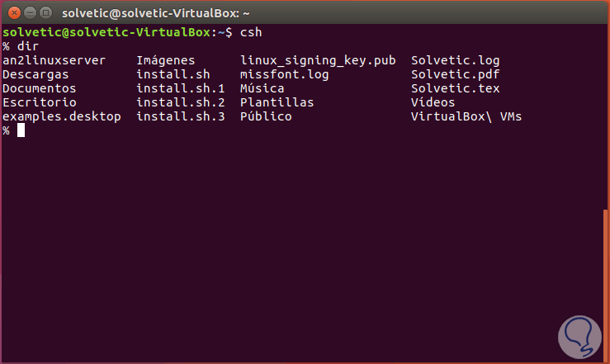The height and width of the screenshot is (364, 610).
Task: Click the Solvetic.pdf file name
Action: [x=455, y=74]
